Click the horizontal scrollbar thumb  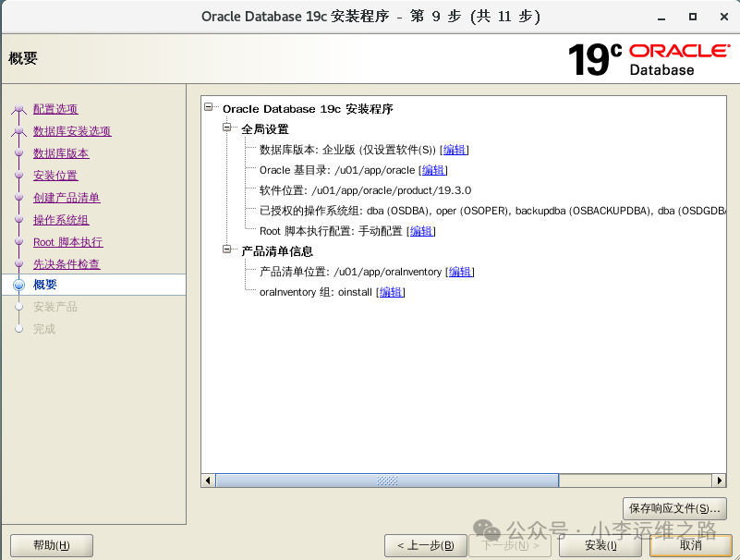pos(387,481)
